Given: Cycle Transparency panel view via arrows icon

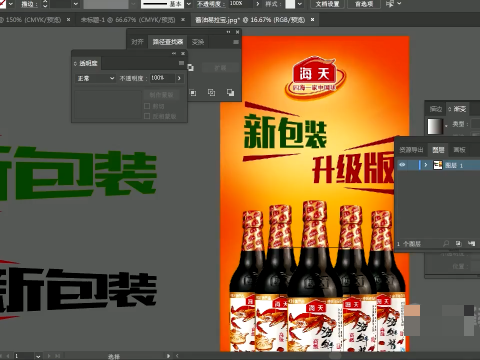Looking at the screenshot, I should pyautogui.click(x=75, y=63).
